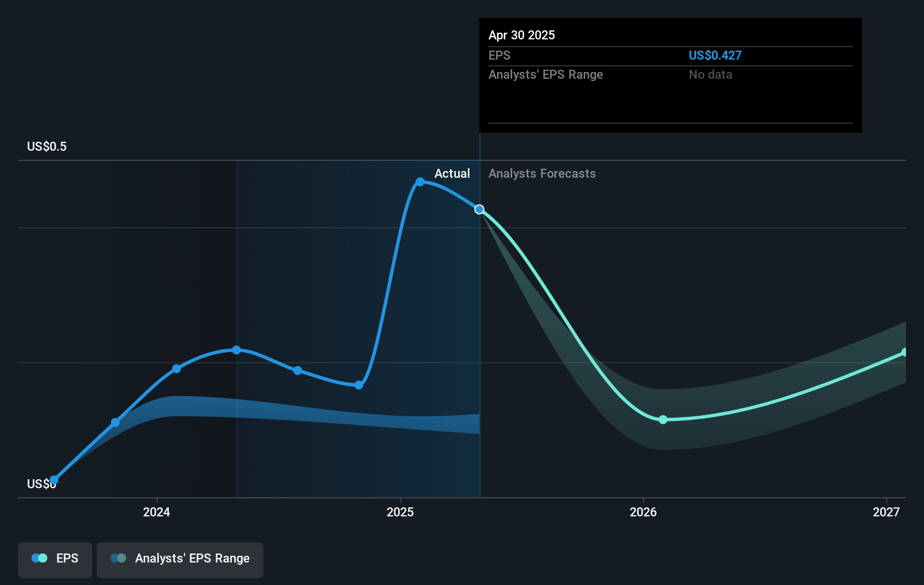Click the US$0.5 y-axis label
Viewport: 924px width, 585px height.
pyautogui.click(x=47, y=147)
